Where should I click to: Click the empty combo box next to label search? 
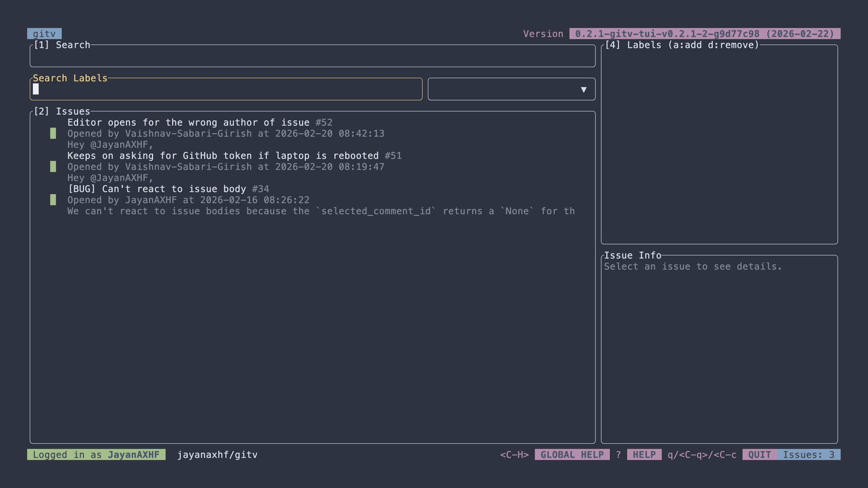(x=502, y=89)
